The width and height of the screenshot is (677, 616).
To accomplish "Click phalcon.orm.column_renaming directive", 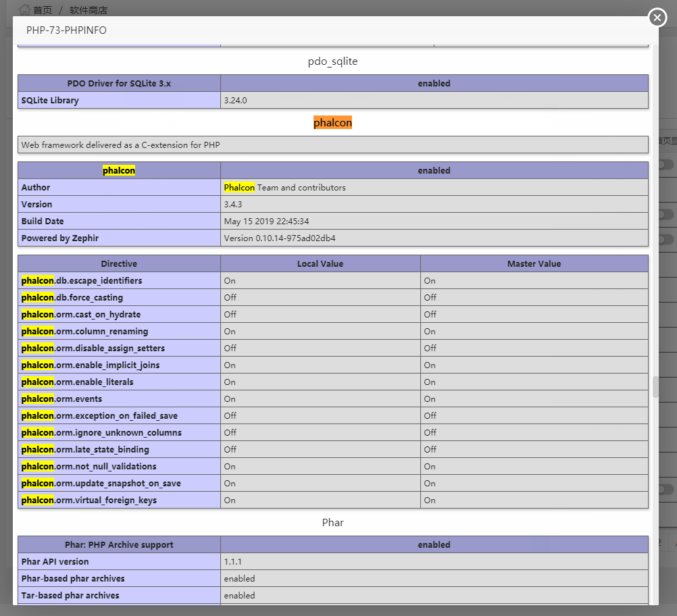I will (84, 331).
